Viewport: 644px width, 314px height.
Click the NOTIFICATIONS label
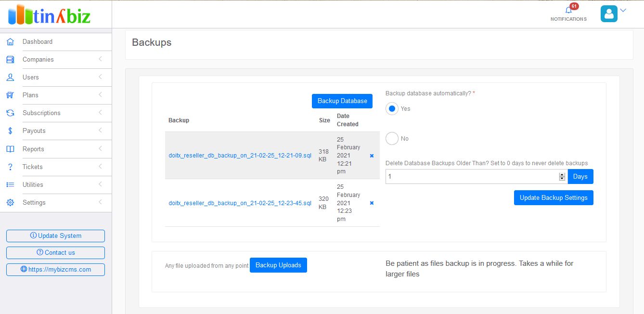(568, 19)
